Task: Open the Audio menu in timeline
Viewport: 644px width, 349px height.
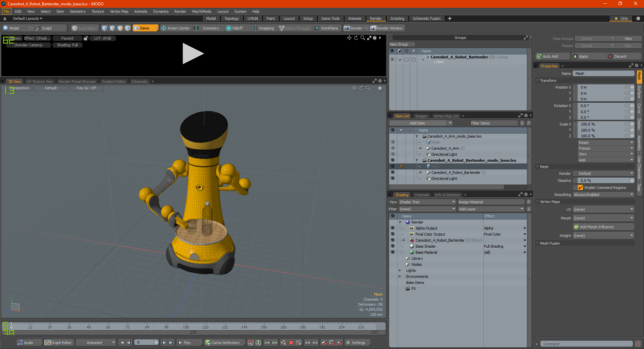Action: point(29,343)
